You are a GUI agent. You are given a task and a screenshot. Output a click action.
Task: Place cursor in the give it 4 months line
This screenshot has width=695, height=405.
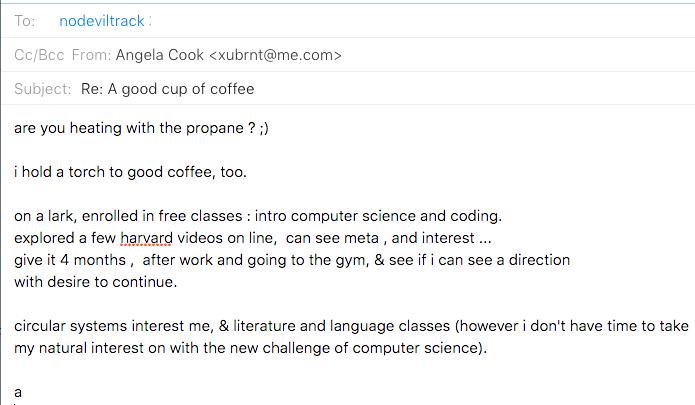tap(292, 260)
